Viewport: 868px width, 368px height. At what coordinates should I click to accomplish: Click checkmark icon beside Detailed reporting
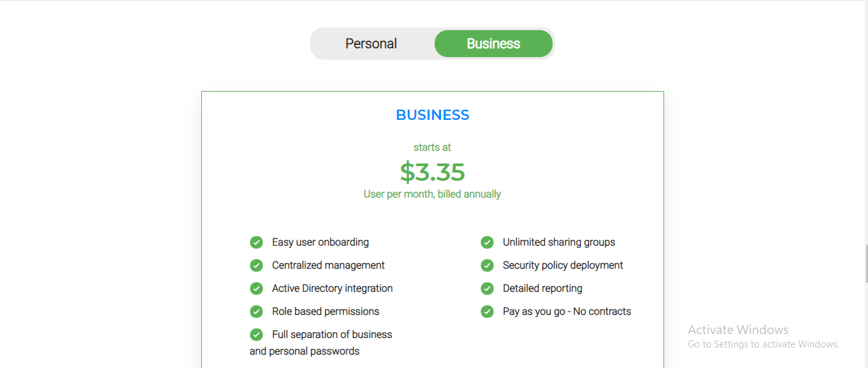point(487,289)
